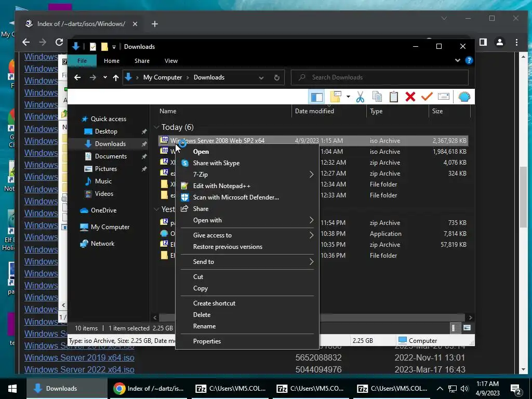Select Network in navigation pane
This screenshot has height=399, width=532.
tap(102, 244)
